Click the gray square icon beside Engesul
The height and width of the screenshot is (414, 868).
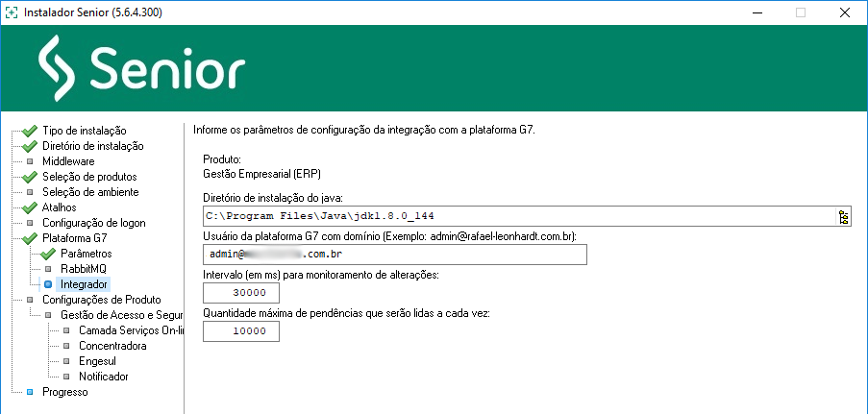pyautogui.click(x=66, y=361)
